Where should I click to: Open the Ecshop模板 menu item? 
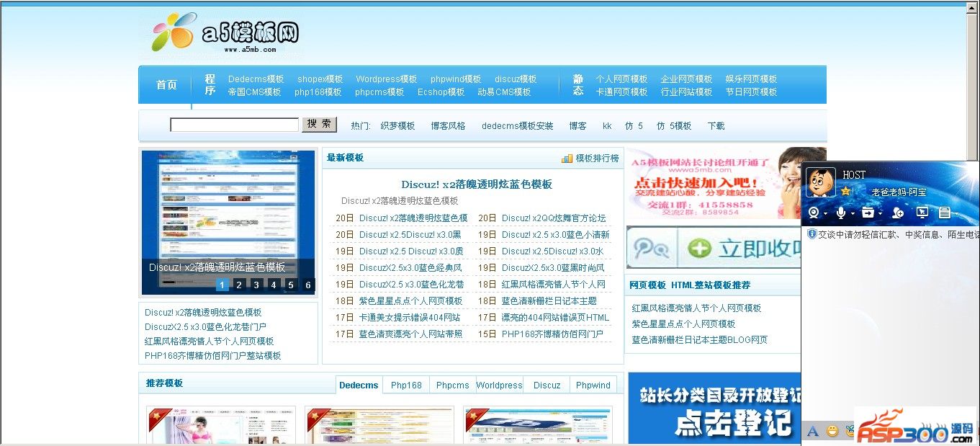pyautogui.click(x=441, y=92)
